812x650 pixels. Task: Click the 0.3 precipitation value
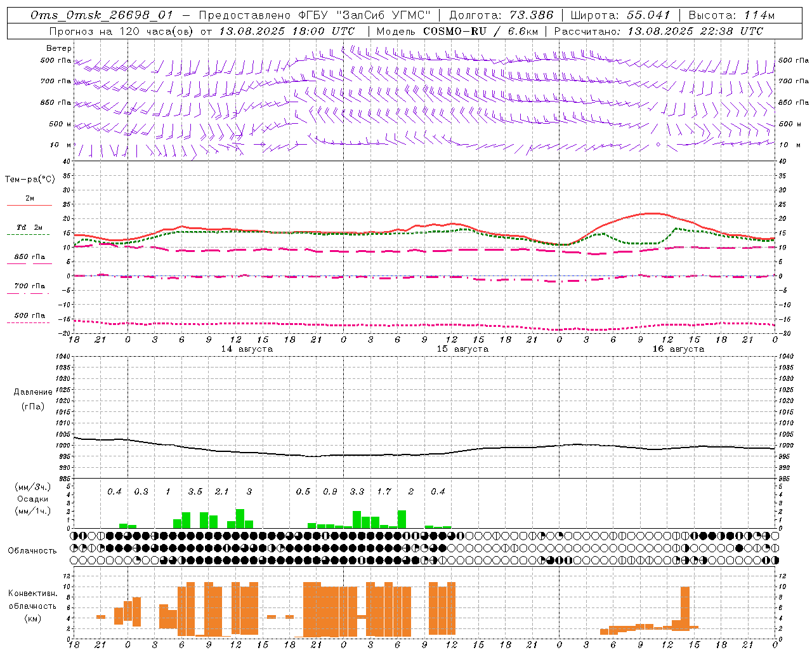coord(141,491)
